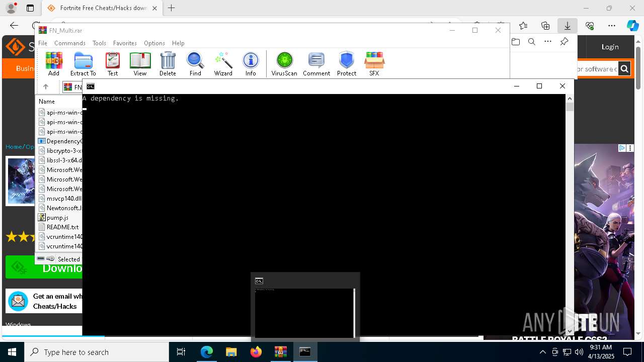This screenshot has height=362, width=644.
Task: Open Microsoft Edge from the taskbar
Action: (207, 352)
